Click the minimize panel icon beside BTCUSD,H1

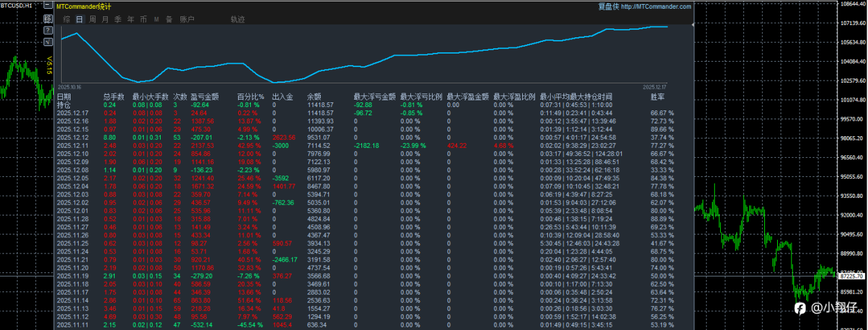tap(48, 5)
